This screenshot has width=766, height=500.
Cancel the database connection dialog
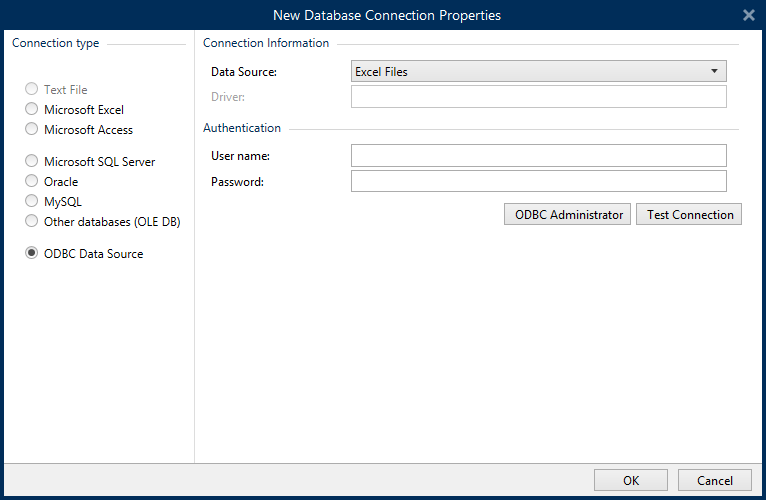pyautogui.click(x=714, y=481)
